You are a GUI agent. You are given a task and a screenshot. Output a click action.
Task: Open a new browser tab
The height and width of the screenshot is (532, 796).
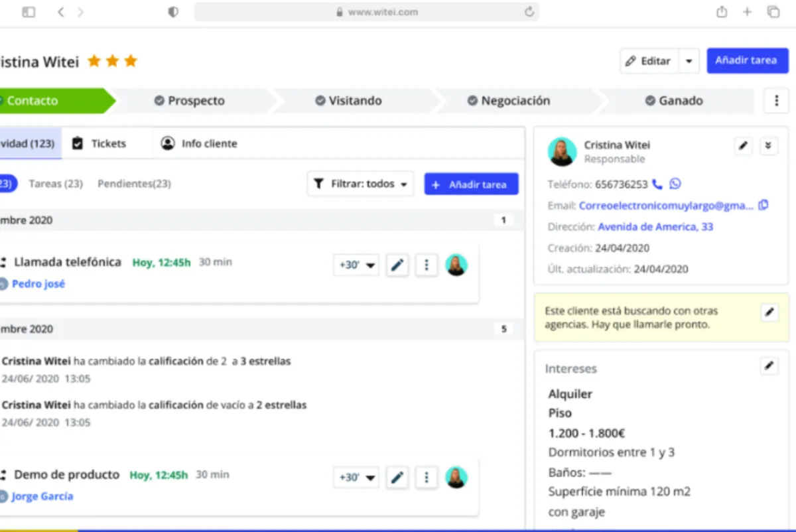[x=747, y=12]
